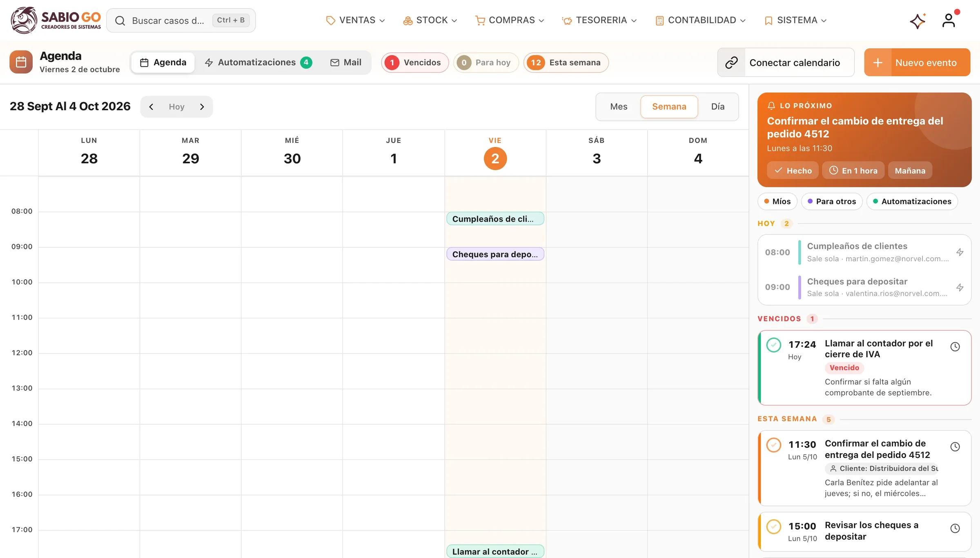Click the Sistema bookmark icon

point(768,20)
